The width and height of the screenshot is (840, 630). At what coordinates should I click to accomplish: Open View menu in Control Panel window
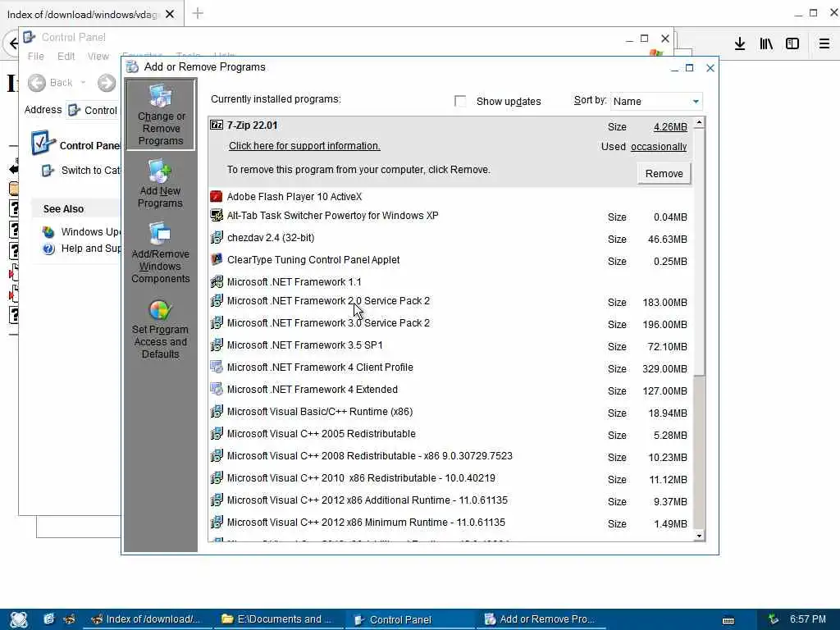point(98,57)
